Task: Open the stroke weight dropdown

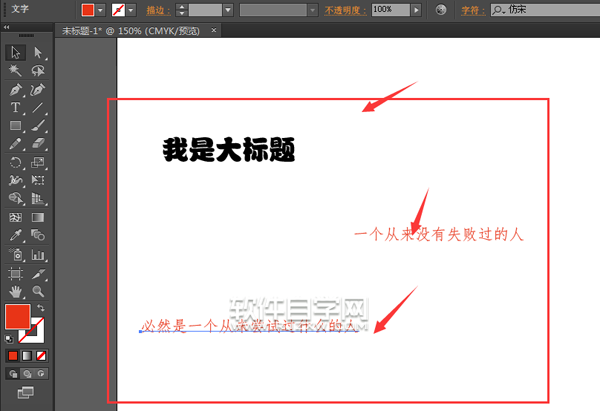Action: point(228,10)
